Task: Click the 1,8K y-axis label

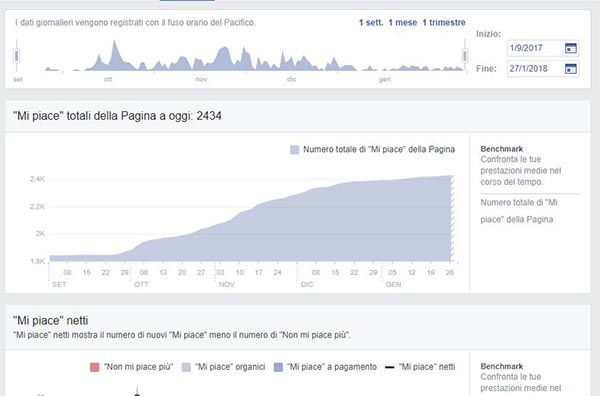Action: (x=38, y=261)
